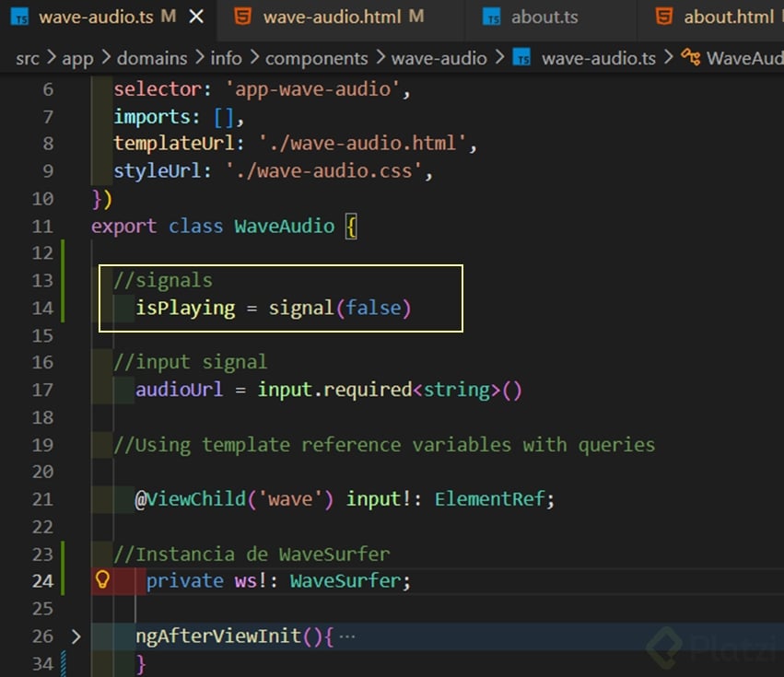Click the 'imports' property on line 7
The width and height of the screenshot is (784, 677).
tap(152, 117)
